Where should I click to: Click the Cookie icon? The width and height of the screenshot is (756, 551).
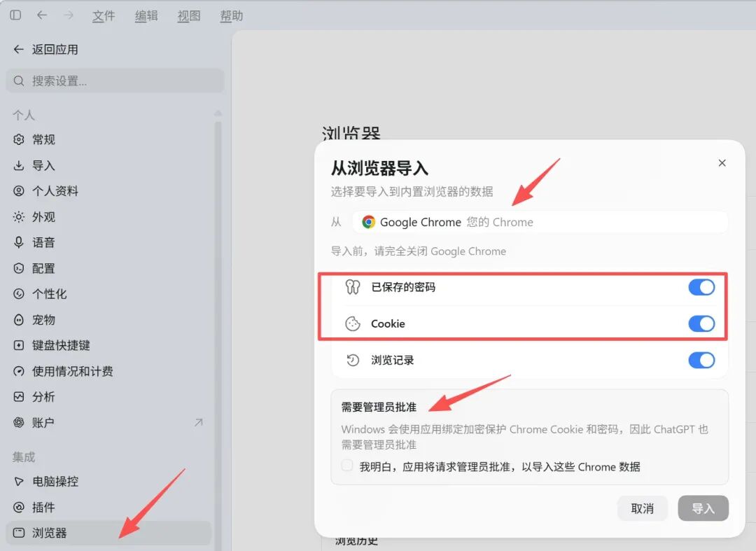[x=352, y=323]
